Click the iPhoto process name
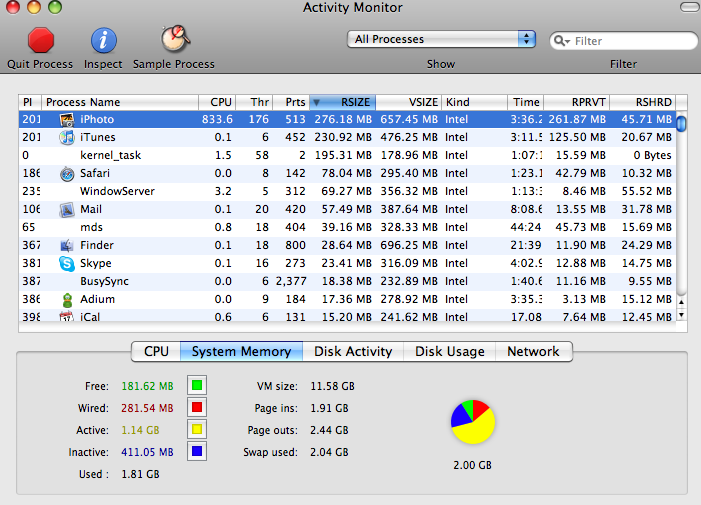This screenshot has height=505, width=701. point(97,120)
